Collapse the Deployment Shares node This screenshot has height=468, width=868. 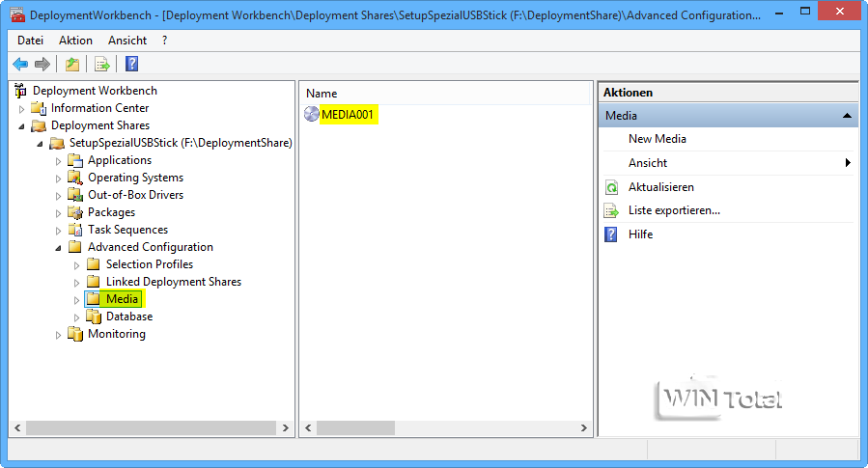[x=21, y=126]
